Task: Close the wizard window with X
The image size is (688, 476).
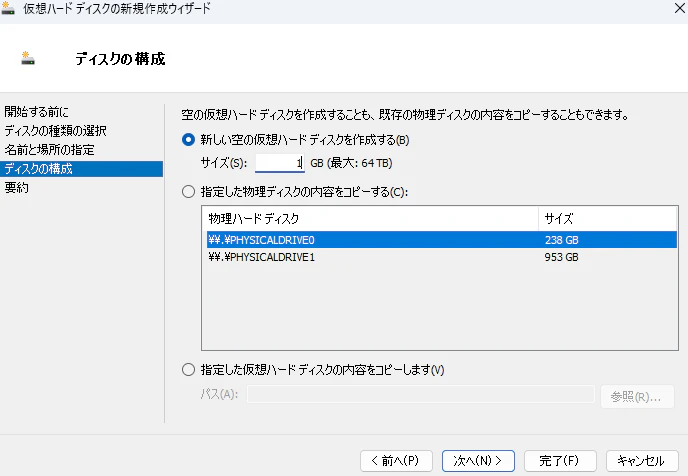Action: coord(679,8)
